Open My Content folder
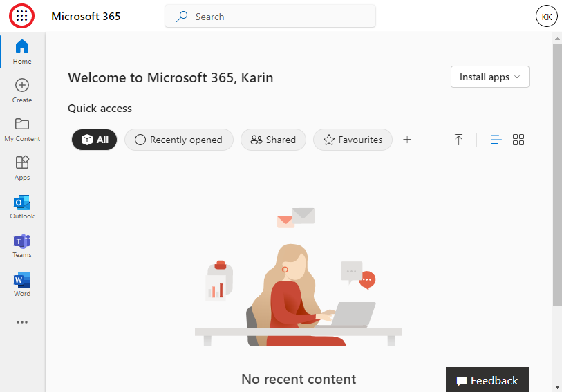562x392 pixels. coord(22,129)
